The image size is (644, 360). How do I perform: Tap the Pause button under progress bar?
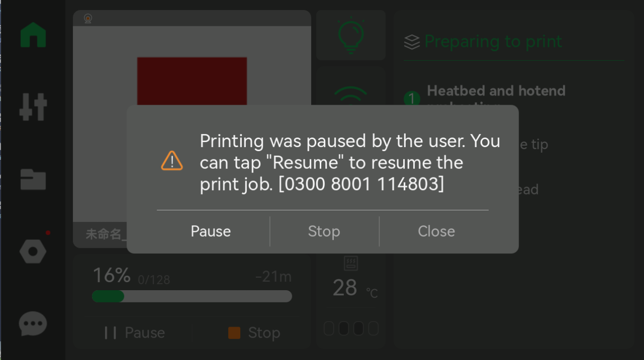tap(135, 333)
